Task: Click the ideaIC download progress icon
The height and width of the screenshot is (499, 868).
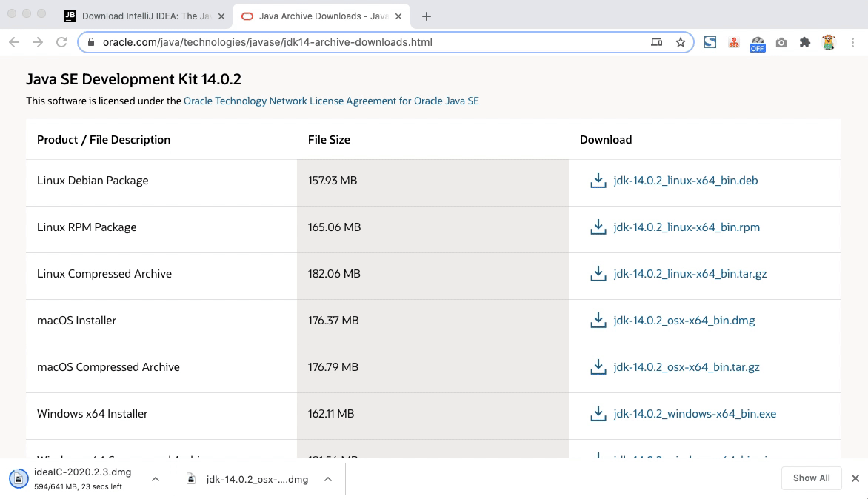Action: 19,478
